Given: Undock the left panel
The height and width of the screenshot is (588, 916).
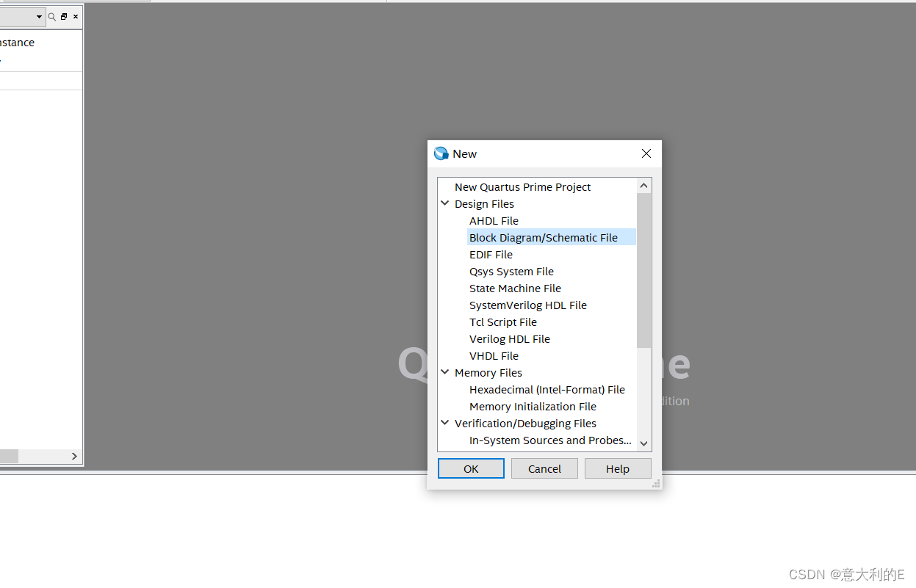Looking at the screenshot, I should [64, 16].
